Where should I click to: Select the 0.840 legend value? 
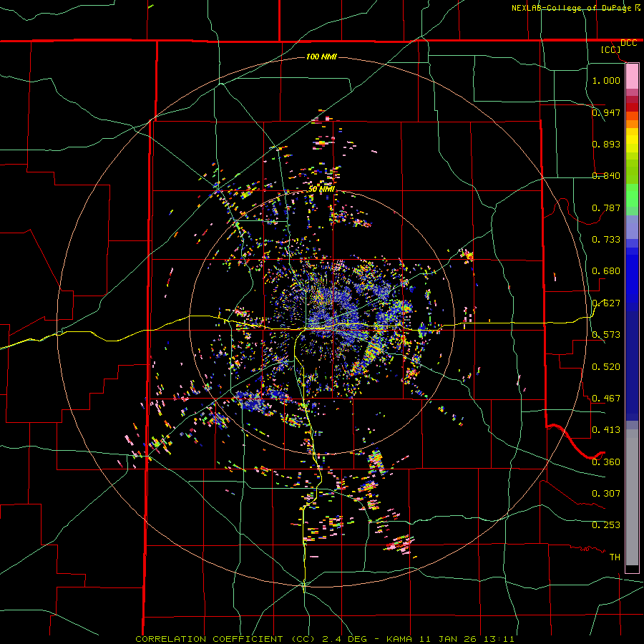[606, 176]
